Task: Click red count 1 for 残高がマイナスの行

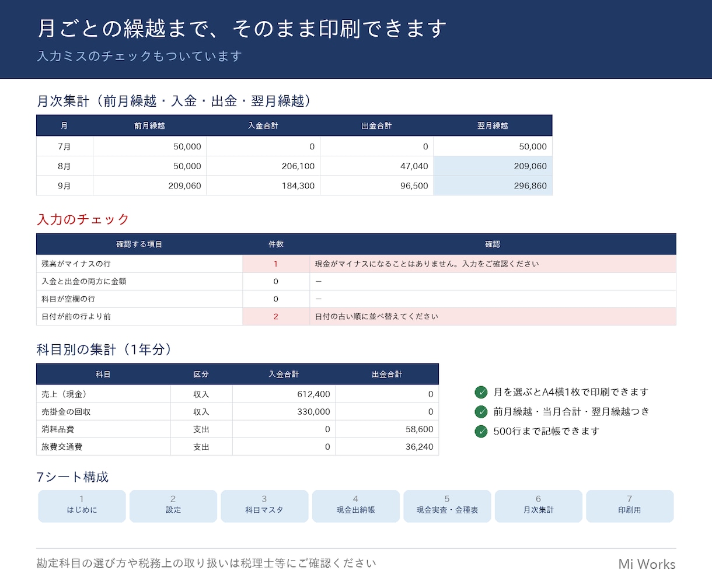Action: pyautogui.click(x=276, y=264)
